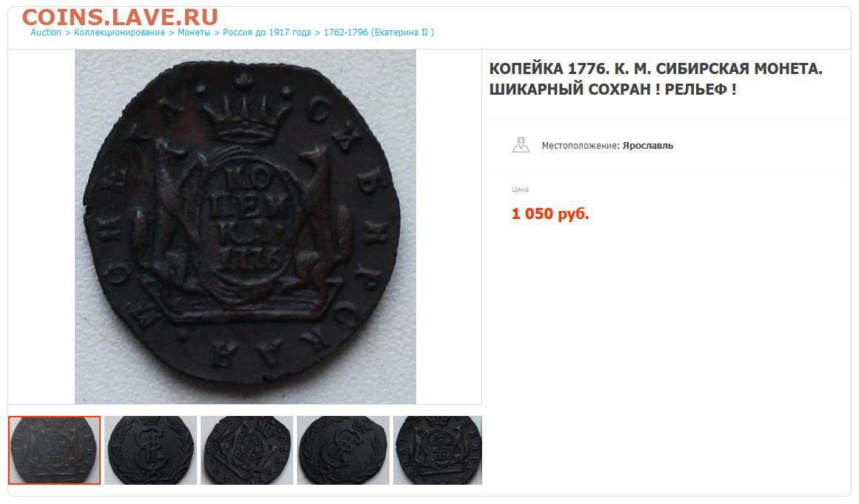Open the 1762-1796 (Екатерина II) breadcrumb

pos(378,33)
